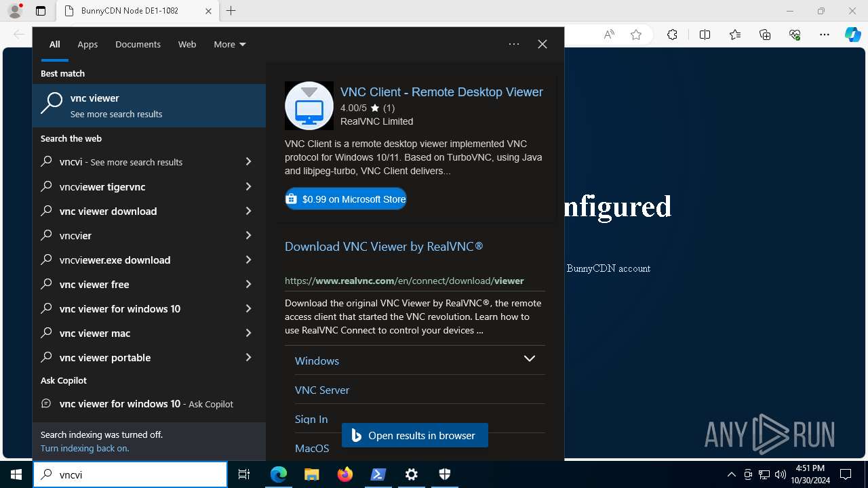This screenshot has height=488, width=868.
Task: Expand the vncvier suggestion arrow
Action: [x=248, y=235]
